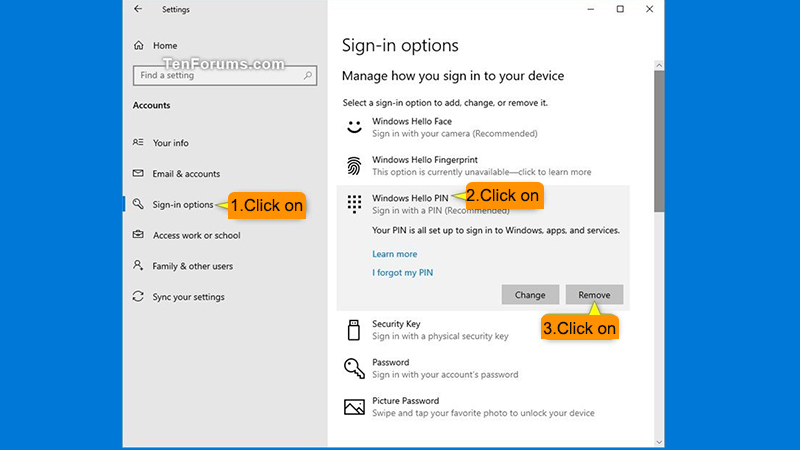Expand the Windows Hello Face option
This screenshot has height=450, width=800.
point(483,127)
